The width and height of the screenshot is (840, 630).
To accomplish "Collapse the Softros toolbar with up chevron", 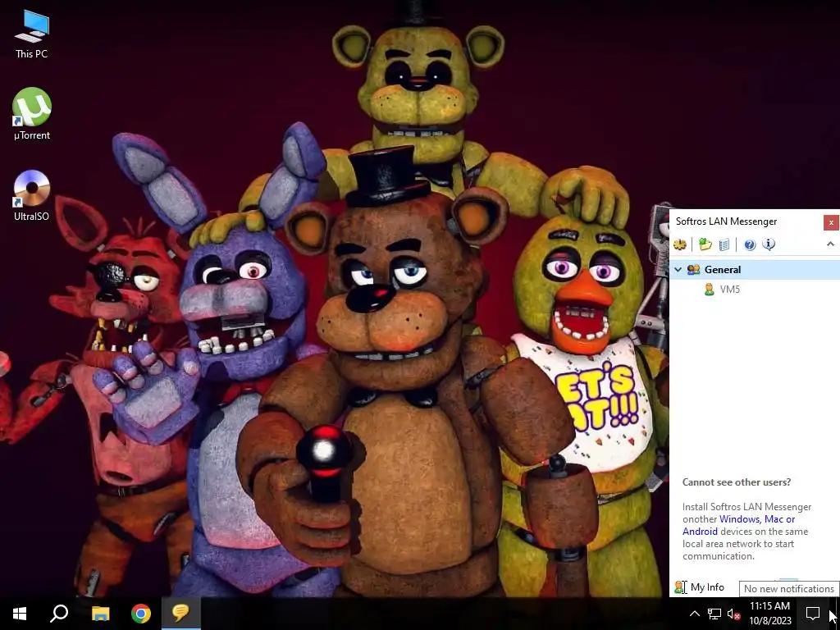I will click(x=830, y=244).
